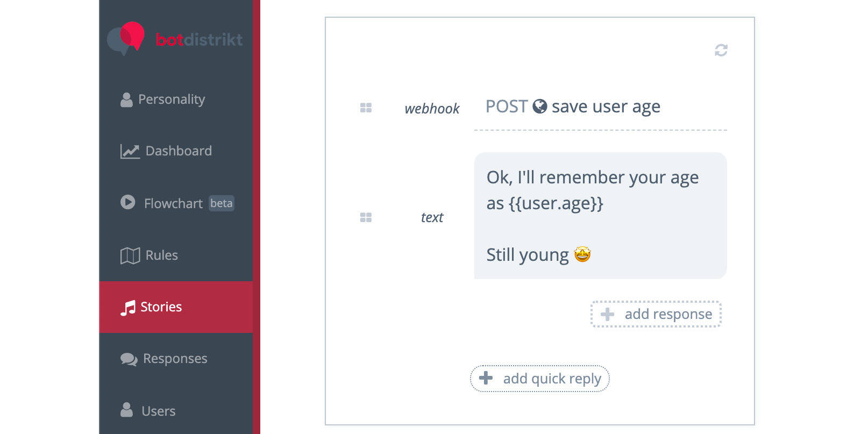Click the webhook response type label
The image size is (868, 434).
(432, 109)
